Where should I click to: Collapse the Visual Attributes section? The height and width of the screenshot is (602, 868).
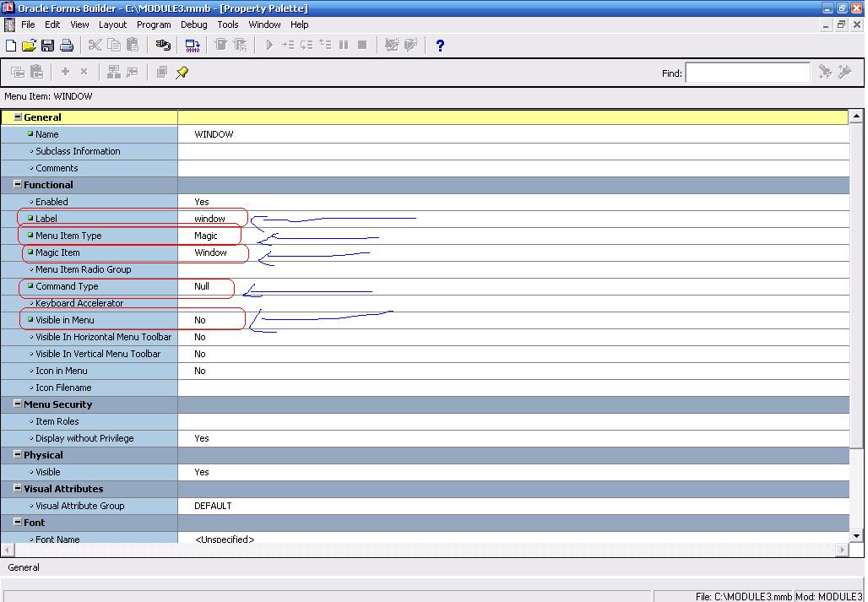tap(18, 489)
